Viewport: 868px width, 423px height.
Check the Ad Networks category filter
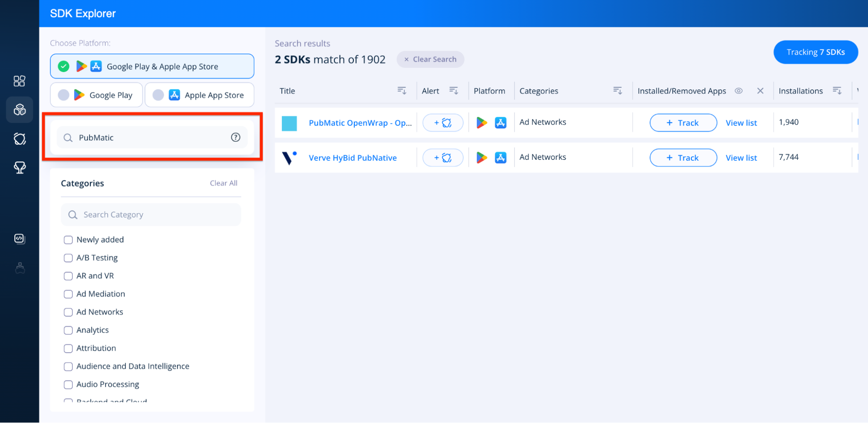click(x=68, y=312)
